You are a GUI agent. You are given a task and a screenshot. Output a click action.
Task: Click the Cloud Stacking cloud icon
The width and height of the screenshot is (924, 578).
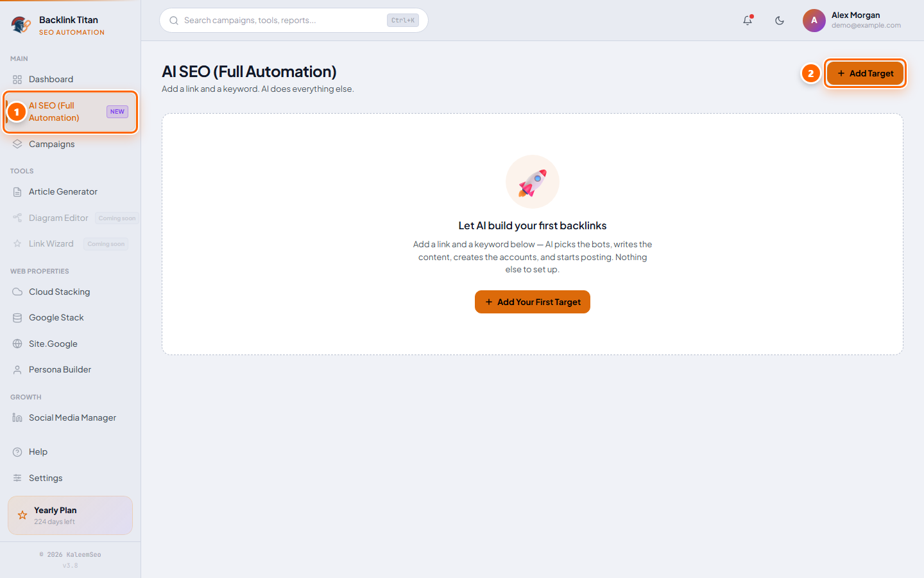pyautogui.click(x=17, y=292)
